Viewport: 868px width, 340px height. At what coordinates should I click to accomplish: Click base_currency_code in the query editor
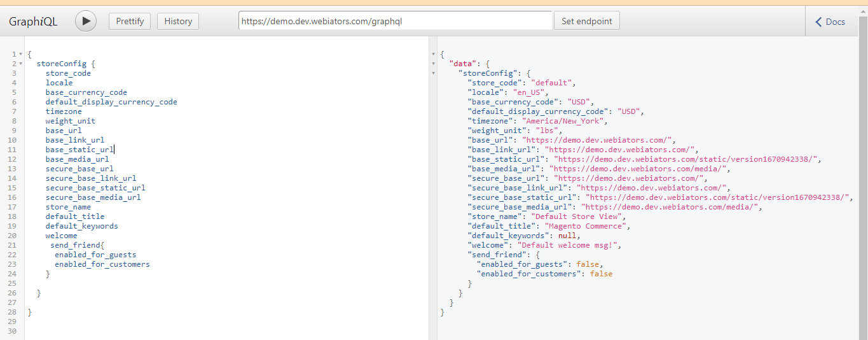86,92
